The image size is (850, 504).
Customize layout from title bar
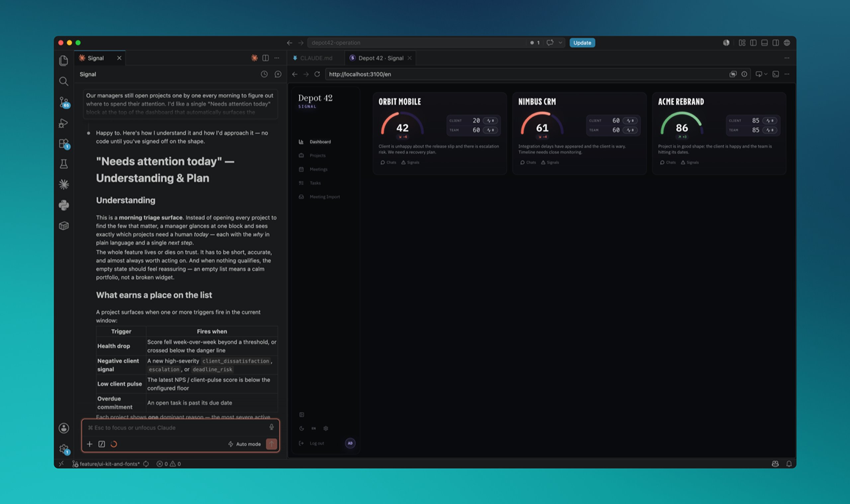tap(742, 42)
